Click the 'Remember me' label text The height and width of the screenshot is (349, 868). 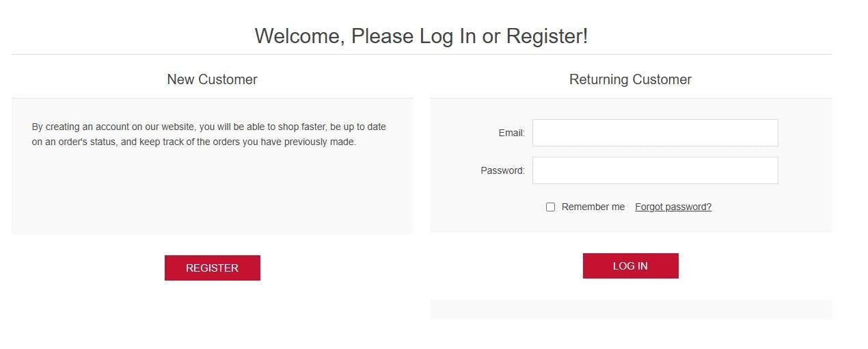point(593,207)
